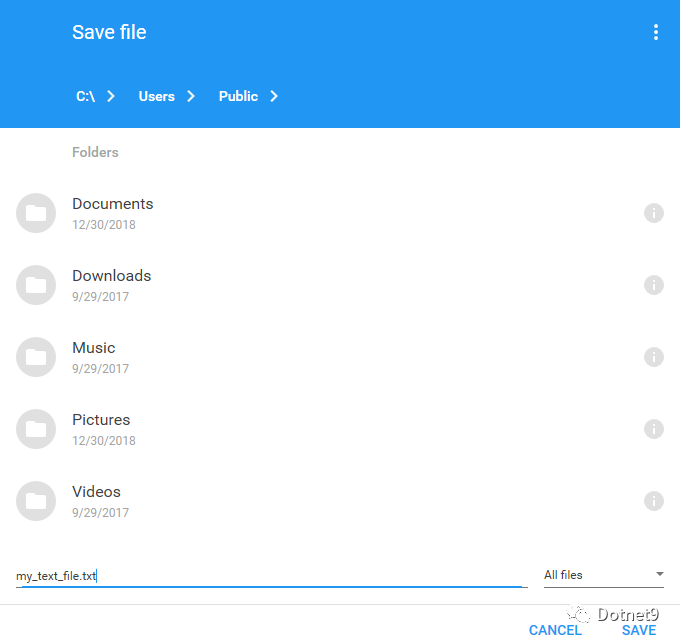Viewport: 680px width, 642px height.
Task: Open the All files type dropdown
Action: pos(604,575)
